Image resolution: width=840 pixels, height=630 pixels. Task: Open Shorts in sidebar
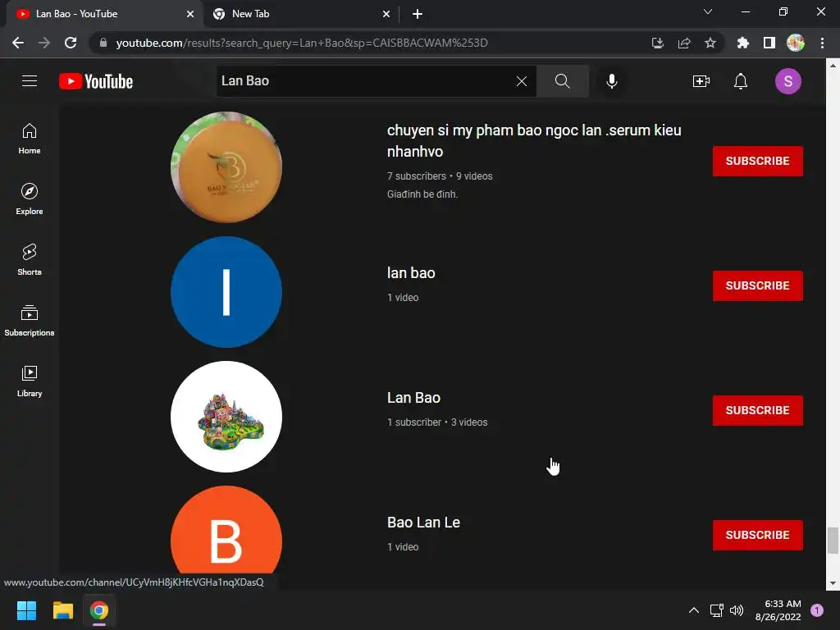point(30,260)
